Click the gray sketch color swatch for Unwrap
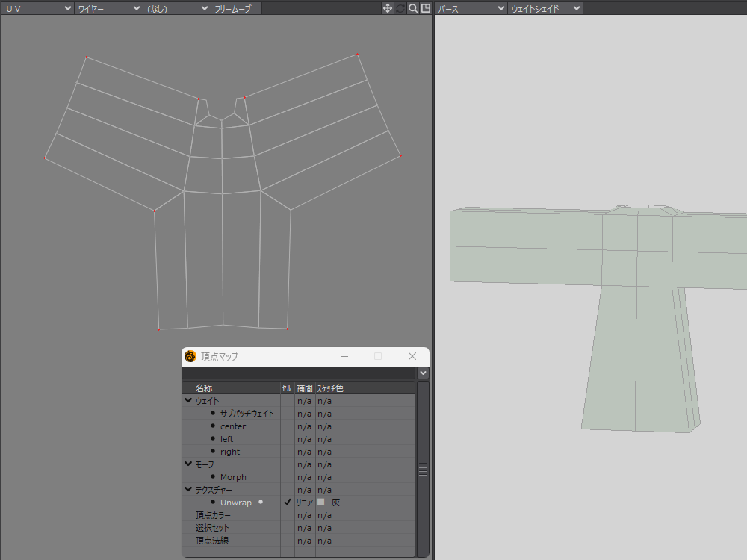 point(321,503)
